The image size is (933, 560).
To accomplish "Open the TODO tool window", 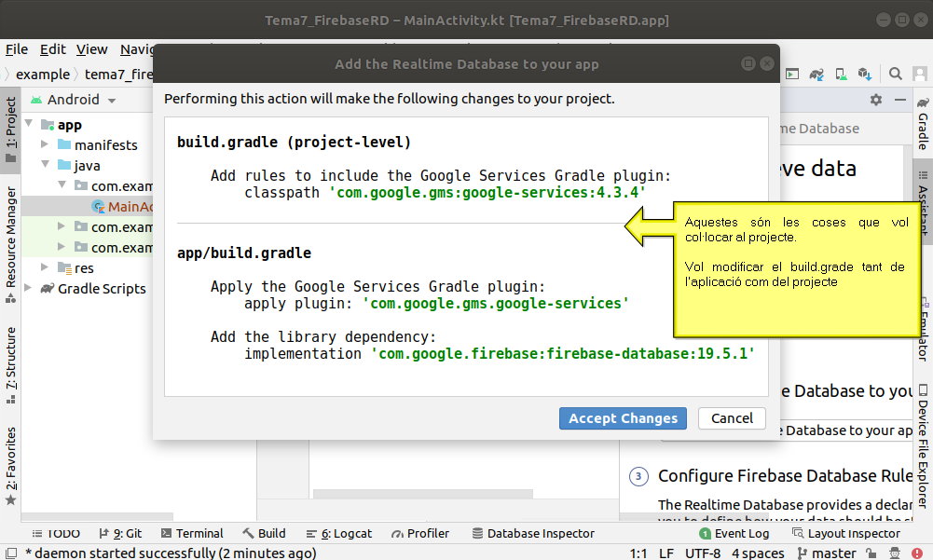I will 56,533.
